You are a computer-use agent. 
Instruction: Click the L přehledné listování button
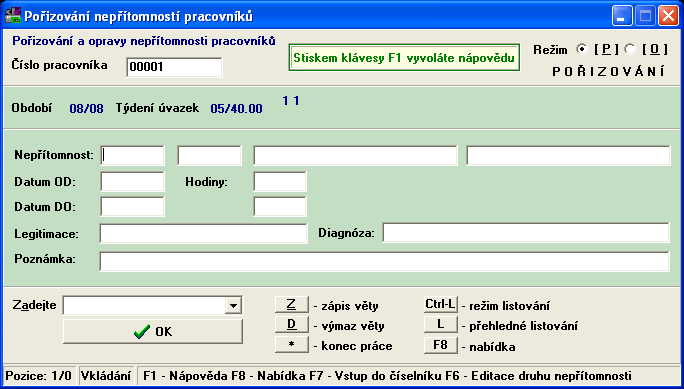tap(441, 325)
